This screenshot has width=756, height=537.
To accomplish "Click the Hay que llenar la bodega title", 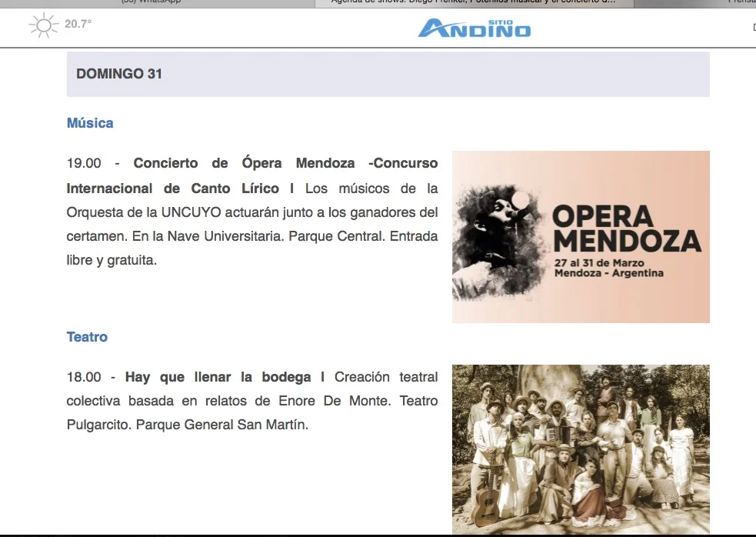I will coord(218,377).
